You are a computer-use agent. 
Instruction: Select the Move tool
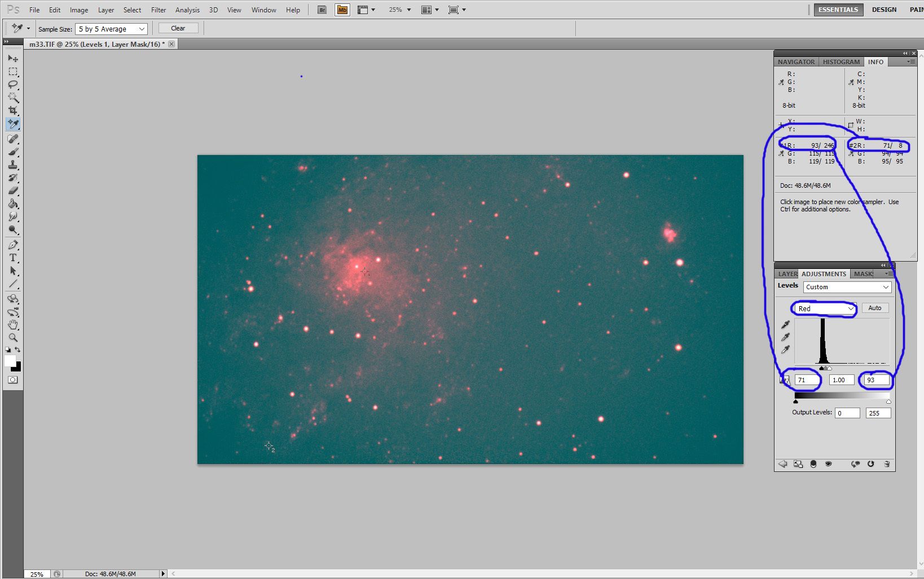pyautogui.click(x=14, y=59)
